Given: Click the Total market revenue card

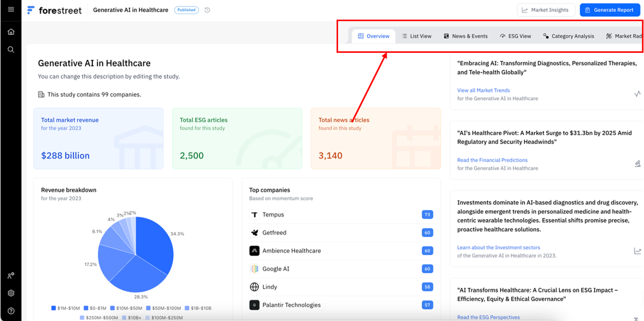Looking at the screenshot, I should tap(98, 138).
